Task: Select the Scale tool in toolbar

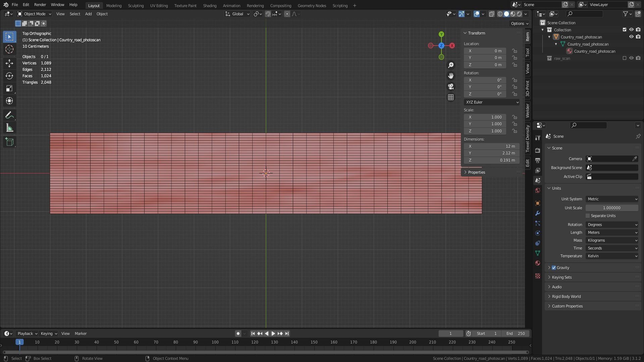Action: click(9, 88)
